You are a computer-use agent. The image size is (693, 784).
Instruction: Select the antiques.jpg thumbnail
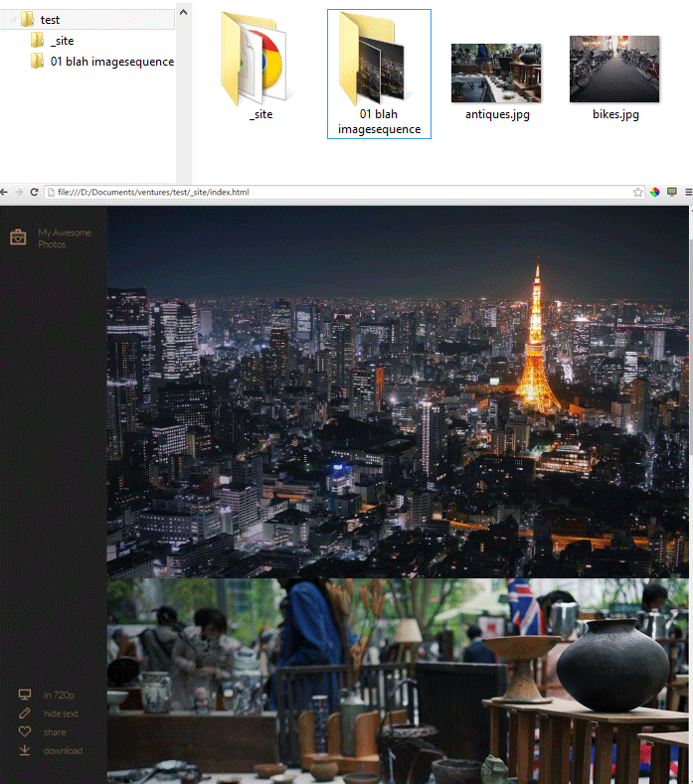pos(496,73)
